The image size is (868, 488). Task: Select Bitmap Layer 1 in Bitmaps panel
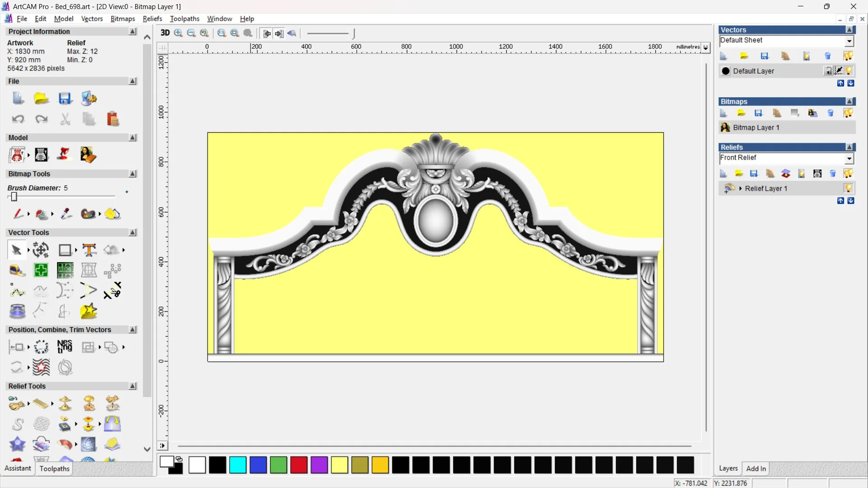[756, 128]
